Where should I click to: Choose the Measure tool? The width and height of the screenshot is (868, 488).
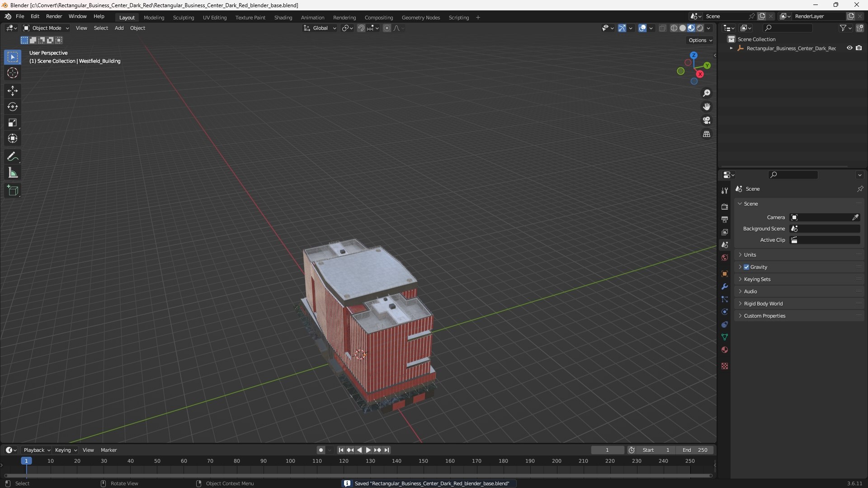[x=13, y=173]
